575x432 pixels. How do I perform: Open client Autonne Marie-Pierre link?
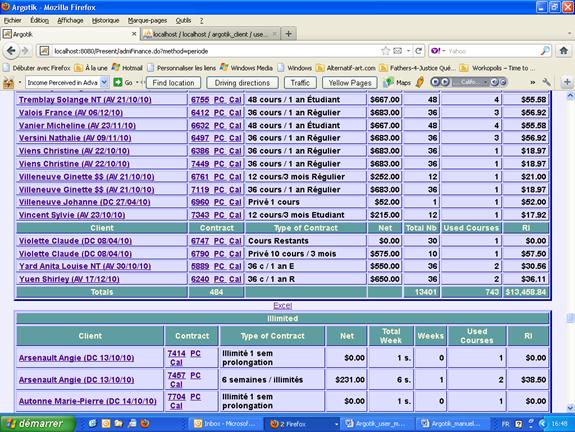click(x=88, y=401)
